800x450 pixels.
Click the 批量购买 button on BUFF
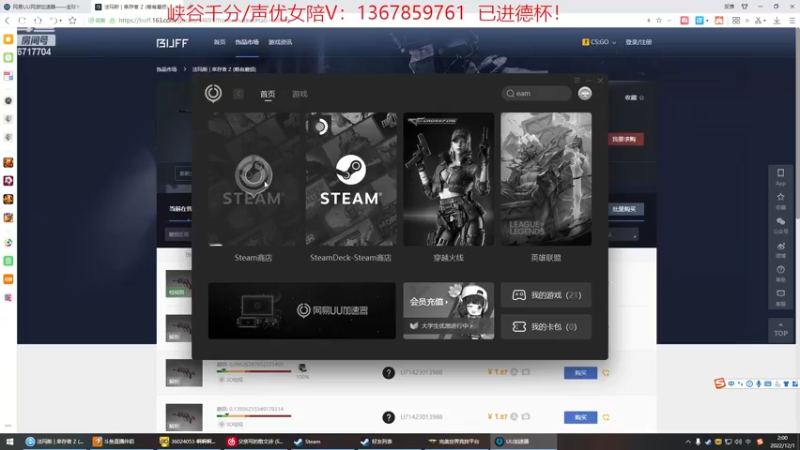click(x=624, y=209)
